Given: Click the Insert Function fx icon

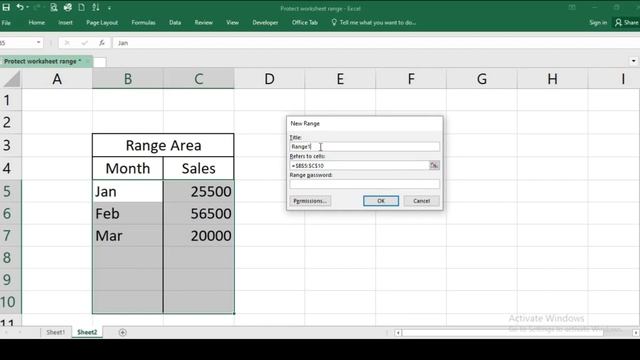Looking at the screenshot, I should tap(102, 43).
